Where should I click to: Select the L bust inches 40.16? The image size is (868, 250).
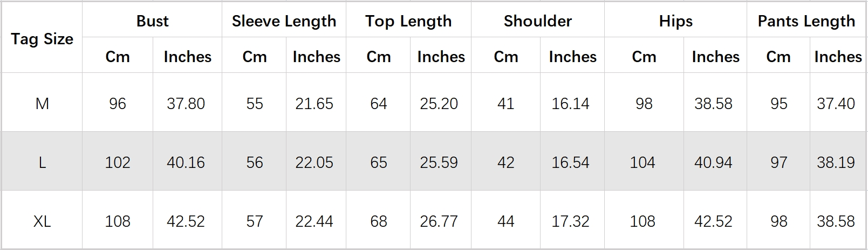coord(186,162)
